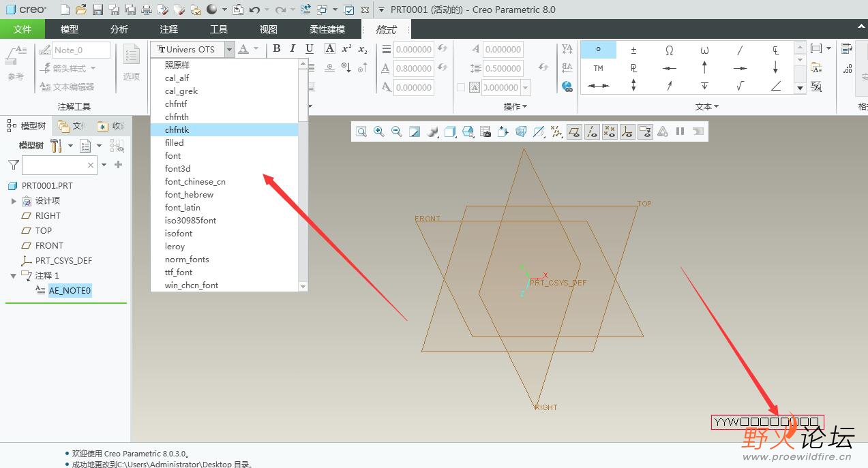Viewport: 868px width, 468px height.
Task: Click the Regenerate icon in quick access toolbar
Action: [305, 10]
